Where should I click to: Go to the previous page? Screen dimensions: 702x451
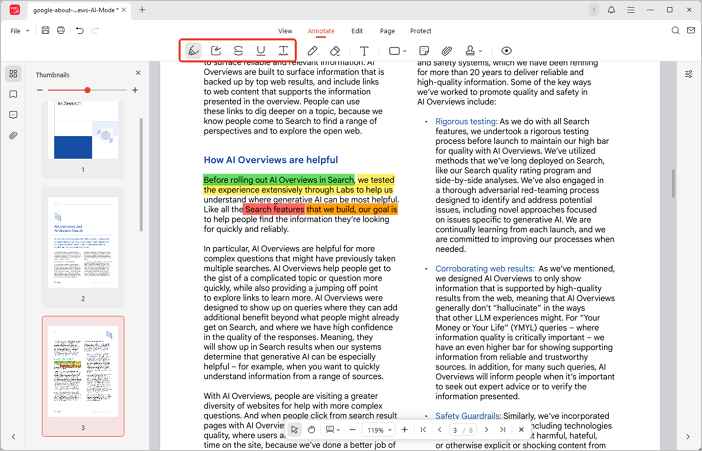[440, 430]
